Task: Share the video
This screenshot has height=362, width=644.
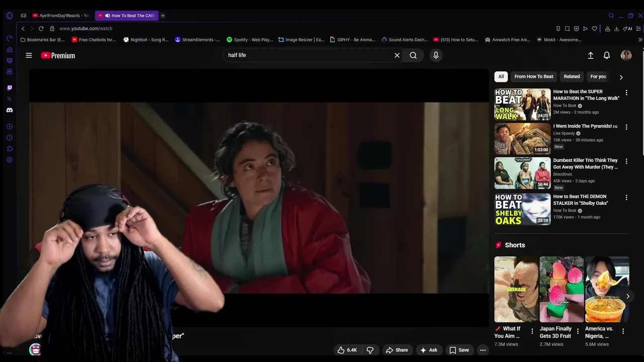Action: 396,350
